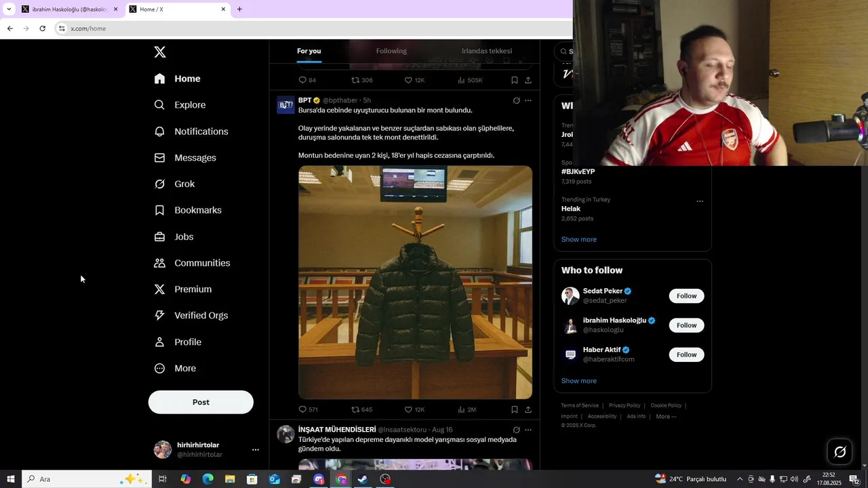Open Grok icon on İNŞAAT MÜHENDİSLERİ post
This screenshot has width=868, height=488.
[516, 430]
